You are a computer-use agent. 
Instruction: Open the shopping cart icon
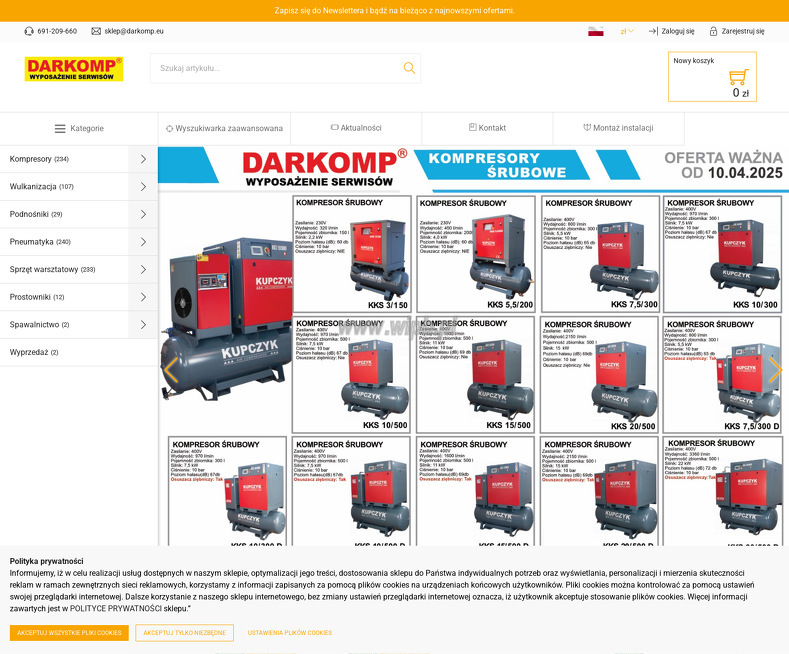[x=738, y=77]
